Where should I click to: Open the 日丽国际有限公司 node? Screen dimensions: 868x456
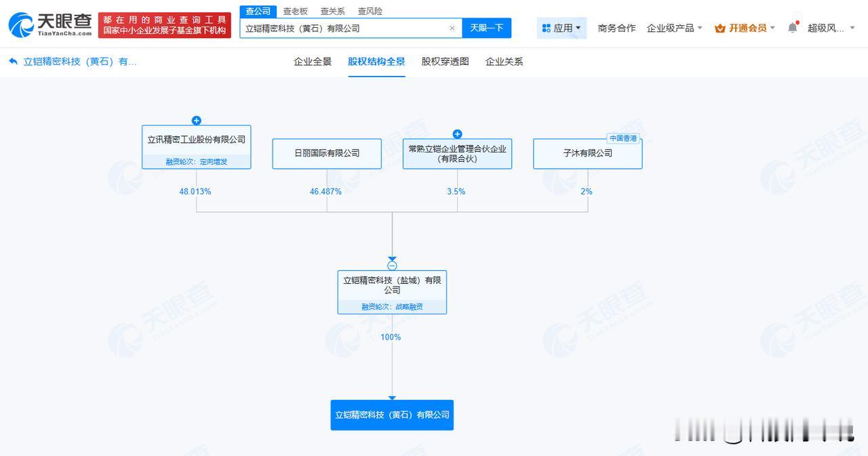(327, 154)
